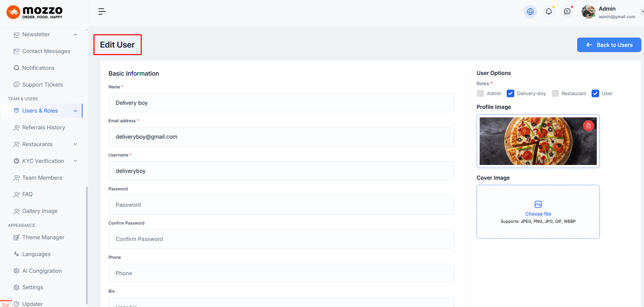Open the globe language icon
The width and height of the screenshot is (644, 307).
[x=530, y=12]
